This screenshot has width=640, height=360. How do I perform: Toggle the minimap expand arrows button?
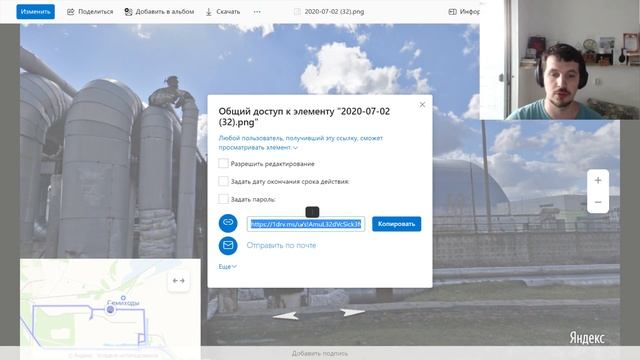pos(178,281)
